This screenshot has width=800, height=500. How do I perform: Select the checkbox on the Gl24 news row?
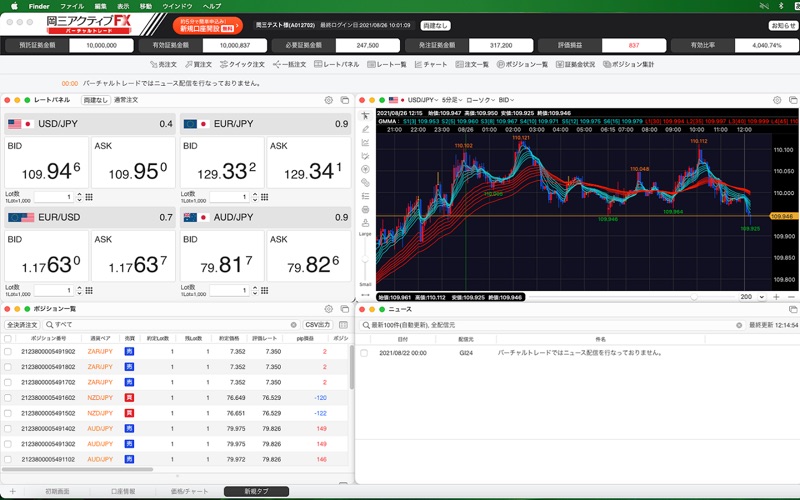click(x=364, y=353)
